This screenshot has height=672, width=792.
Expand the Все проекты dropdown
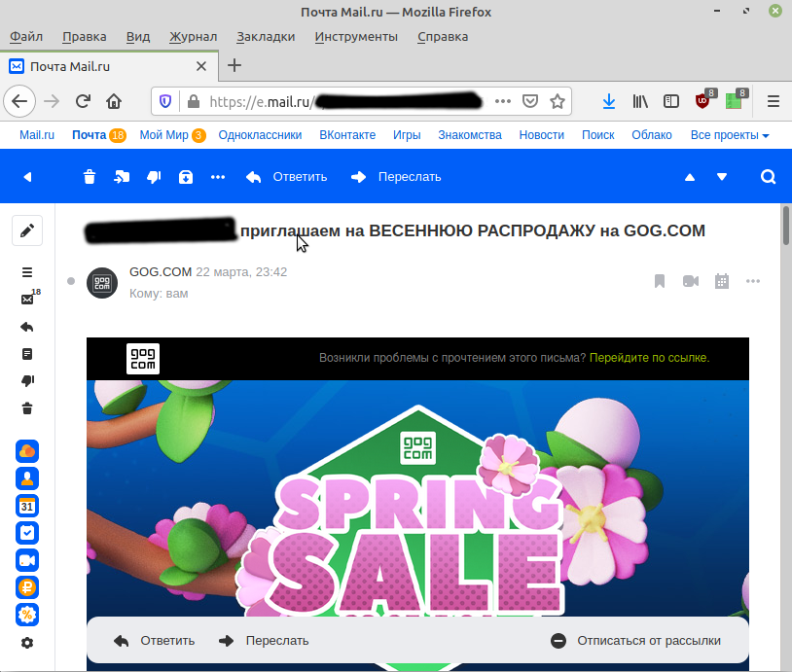[x=730, y=135]
